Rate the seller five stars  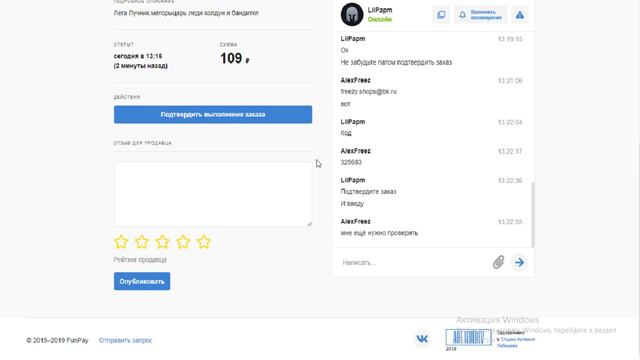[204, 242]
